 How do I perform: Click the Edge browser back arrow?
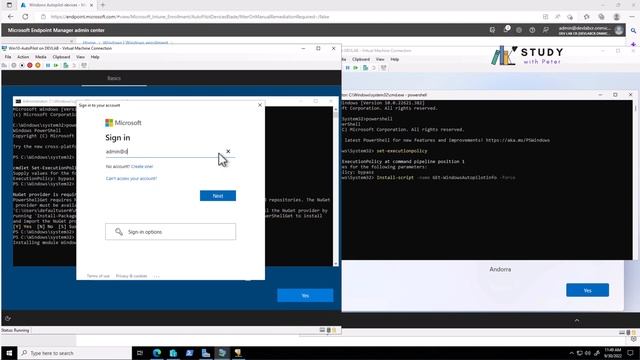click(11, 17)
